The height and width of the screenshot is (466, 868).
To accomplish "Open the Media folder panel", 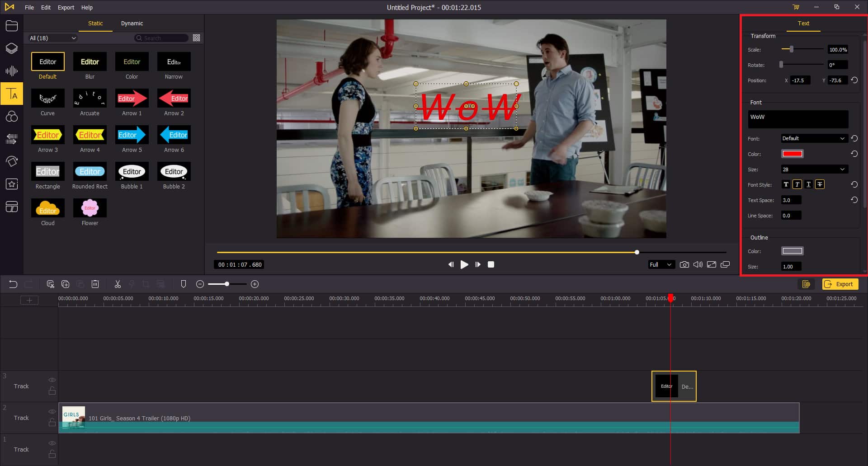I will pyautogui.click(x=12, y=26).
